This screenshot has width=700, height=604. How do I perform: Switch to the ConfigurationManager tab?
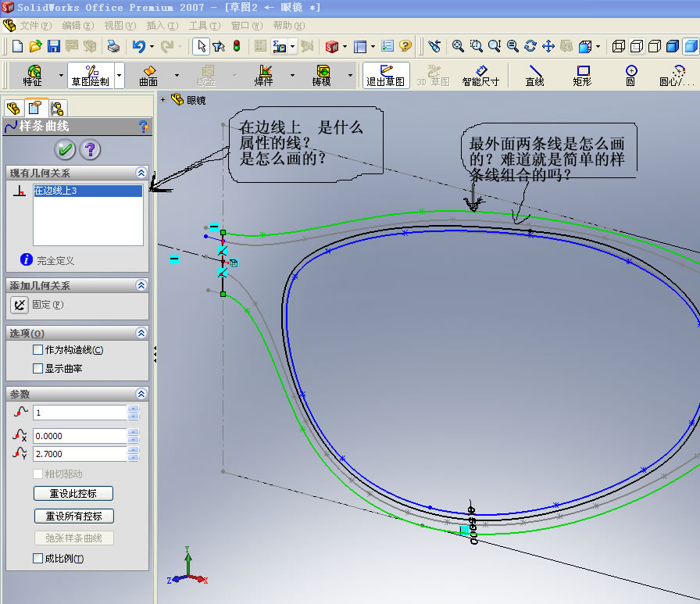[57, 109]
